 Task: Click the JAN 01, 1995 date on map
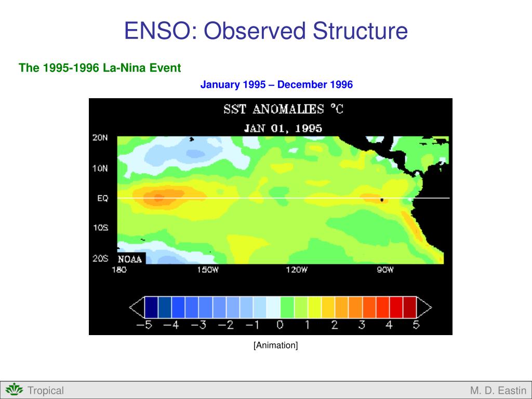point(284,127)
